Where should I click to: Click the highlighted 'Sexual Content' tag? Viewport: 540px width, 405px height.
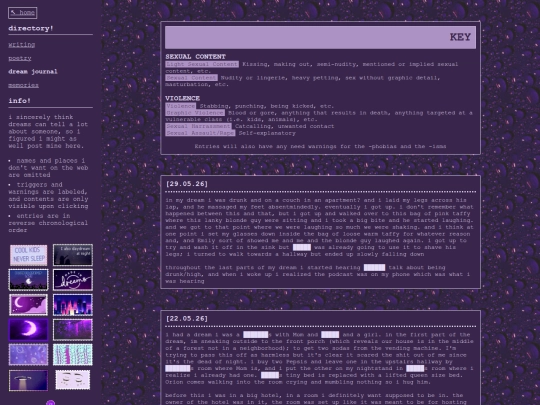click(x=191, y=78)
